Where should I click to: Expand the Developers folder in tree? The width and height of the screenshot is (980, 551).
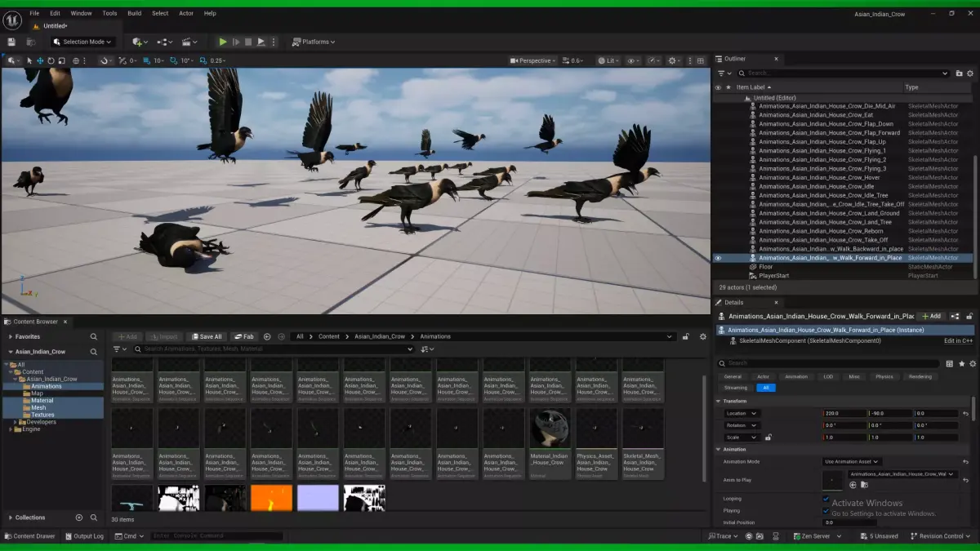16,422
